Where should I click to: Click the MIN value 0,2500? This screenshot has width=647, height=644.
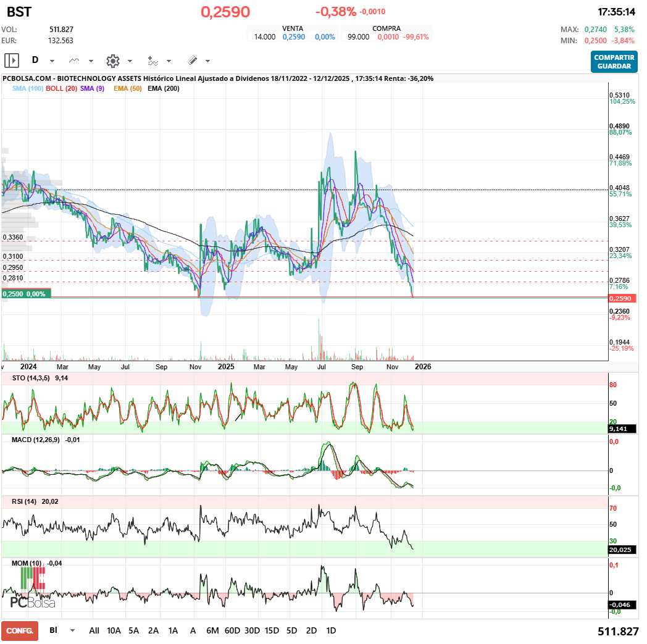pyautogui.click(x=595, y=40)
